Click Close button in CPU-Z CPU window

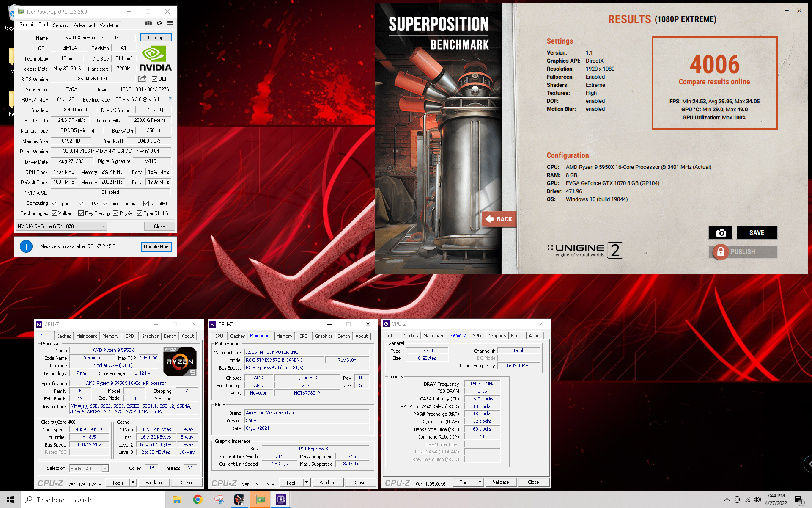pyautogui.click(x=186, y=483)
